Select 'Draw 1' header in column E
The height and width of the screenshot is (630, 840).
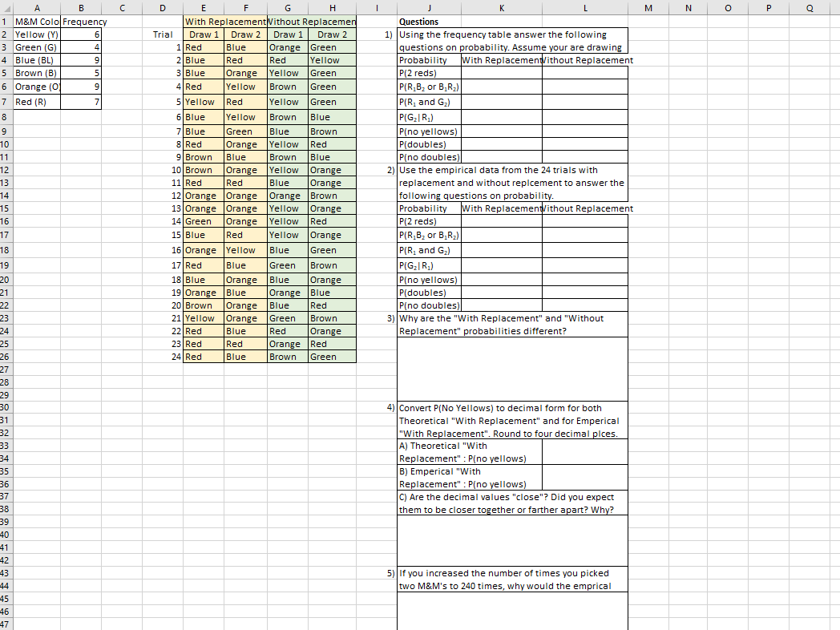(x=204, y=34)
